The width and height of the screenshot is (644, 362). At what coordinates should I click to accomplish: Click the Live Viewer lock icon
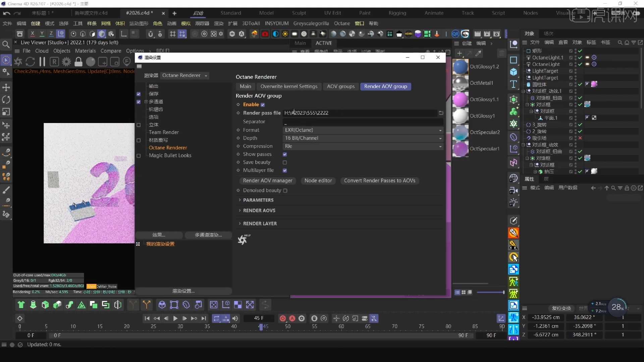78,62
